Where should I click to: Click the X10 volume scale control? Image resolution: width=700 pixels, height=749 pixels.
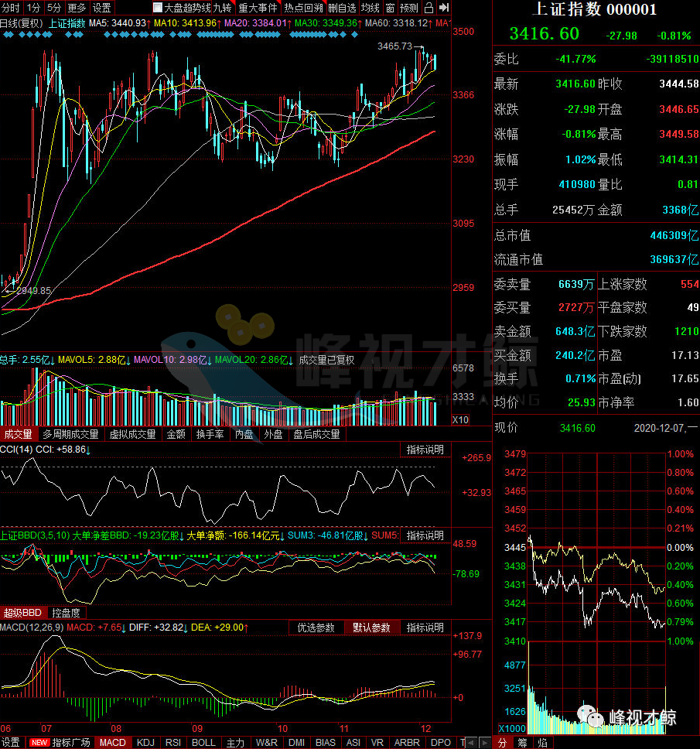[x=459, y=419]
